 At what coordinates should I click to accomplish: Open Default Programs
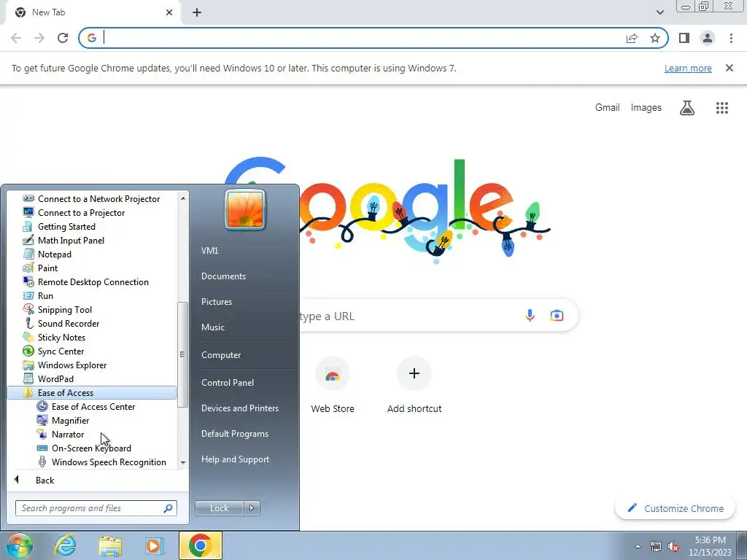coord(235,434)
